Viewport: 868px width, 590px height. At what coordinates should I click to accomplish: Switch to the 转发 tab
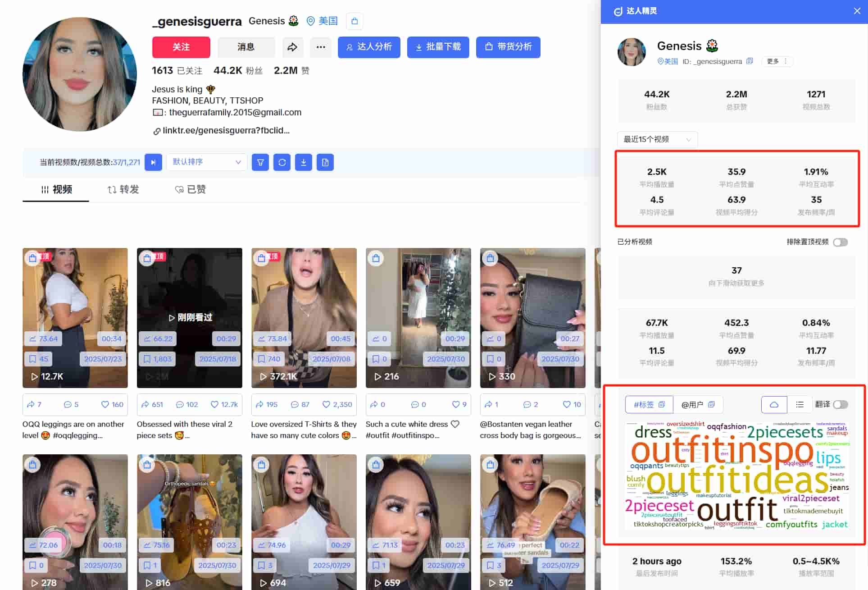(123, 189)
